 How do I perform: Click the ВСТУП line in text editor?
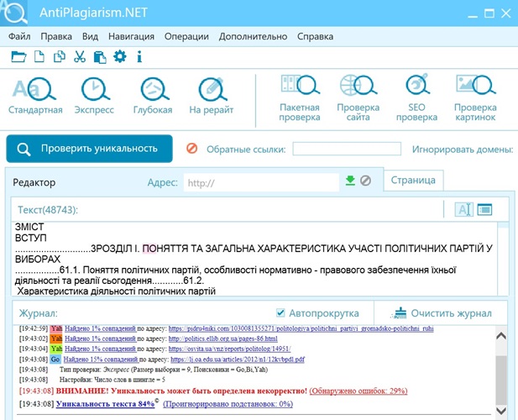pos(31,238)
